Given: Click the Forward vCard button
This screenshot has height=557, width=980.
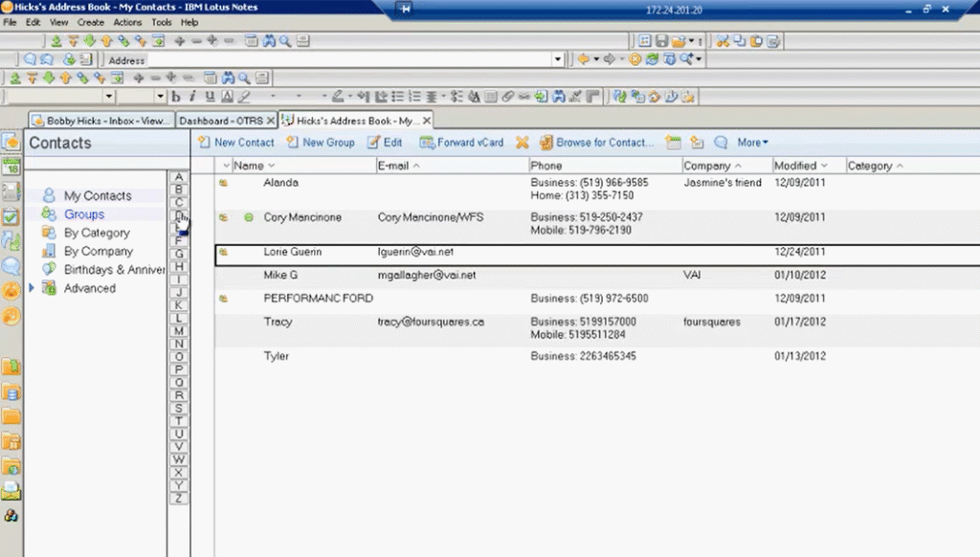Looking at the screenshot, I should click(x=461, y=143).
